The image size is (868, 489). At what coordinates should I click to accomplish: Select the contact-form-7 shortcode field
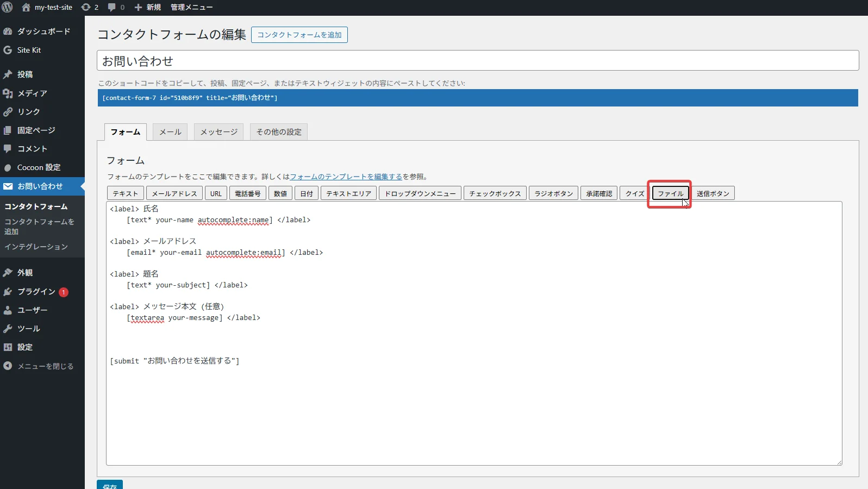point(478,98)
